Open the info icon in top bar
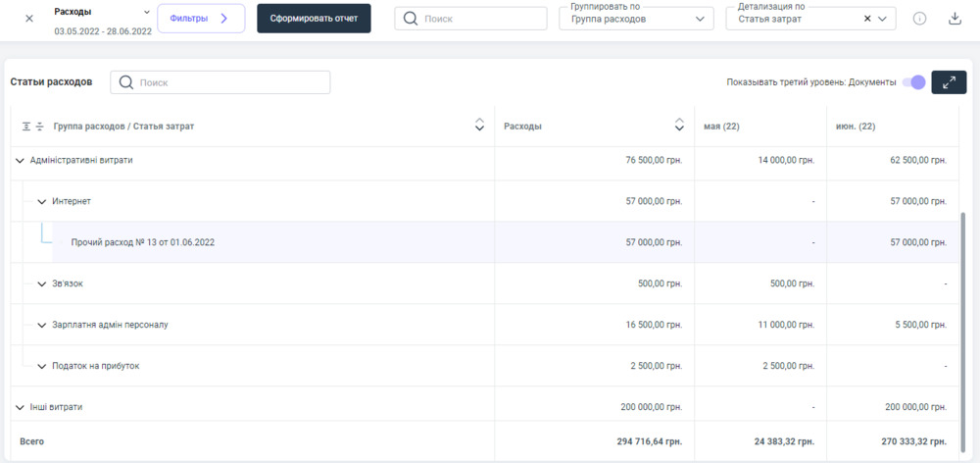This screenshot has height=463, width=980. point(919,19)
